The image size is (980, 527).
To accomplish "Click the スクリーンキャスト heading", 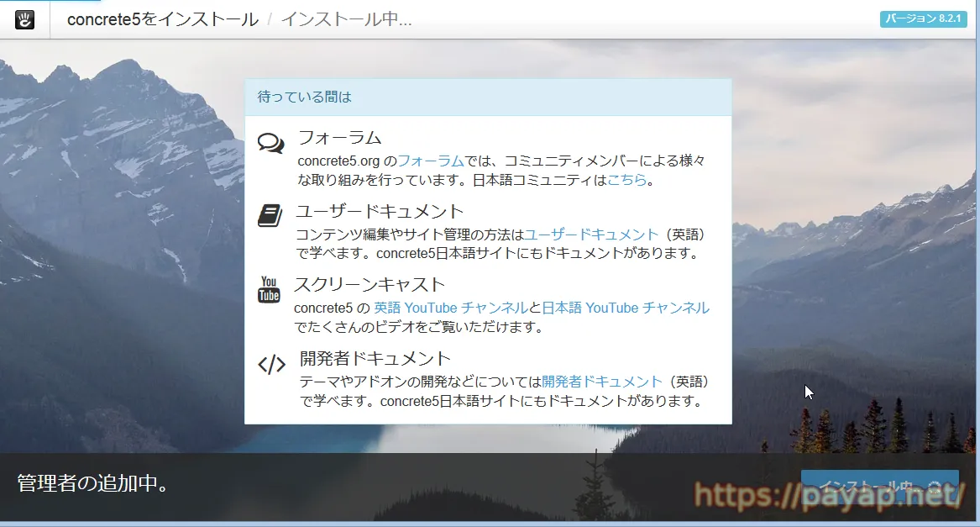I will [x=369, y=284].
